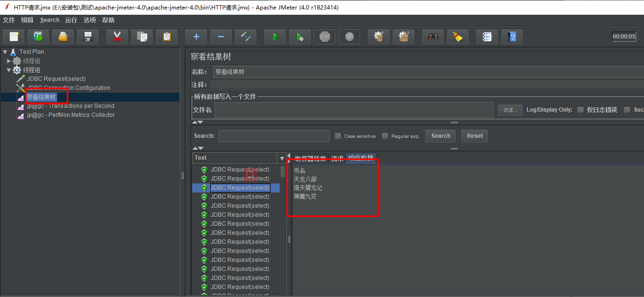
Task: Open the 帮助 menu
Action: pos(108,20)
